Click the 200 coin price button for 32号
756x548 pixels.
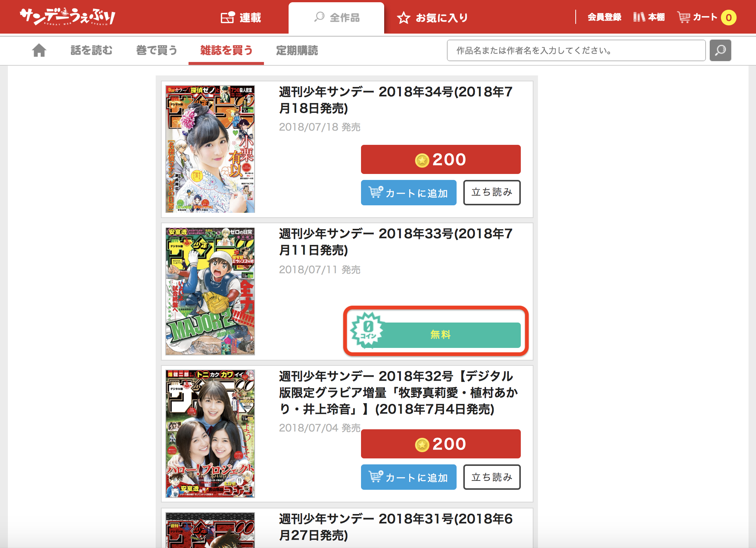tap(441, 444)
